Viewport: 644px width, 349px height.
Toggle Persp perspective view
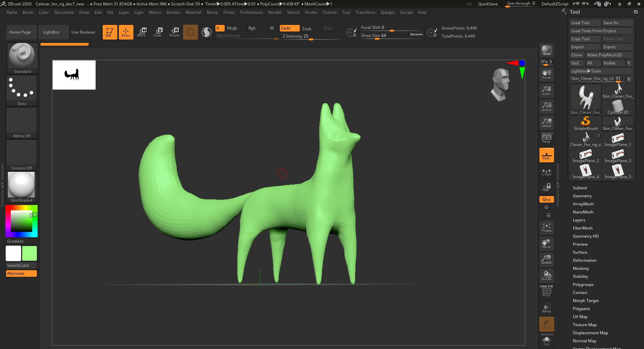[x=546, y=138]
